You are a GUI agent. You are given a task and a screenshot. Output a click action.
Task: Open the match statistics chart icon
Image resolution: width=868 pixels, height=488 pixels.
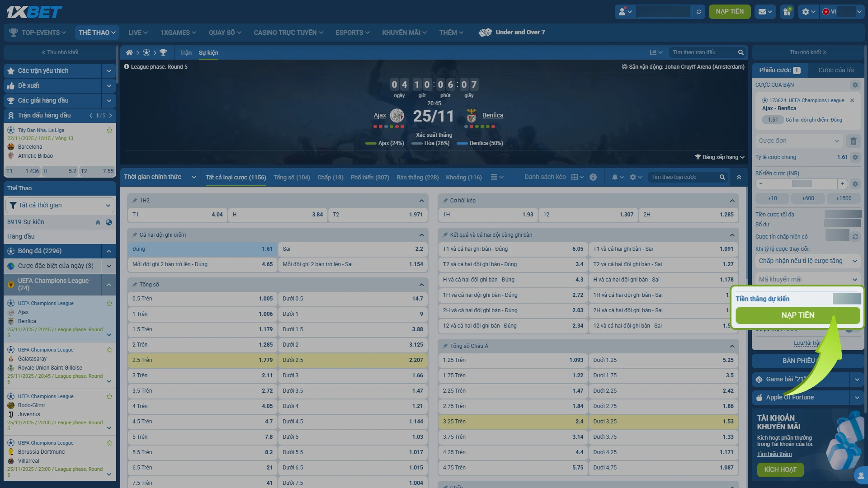point(656,52)
